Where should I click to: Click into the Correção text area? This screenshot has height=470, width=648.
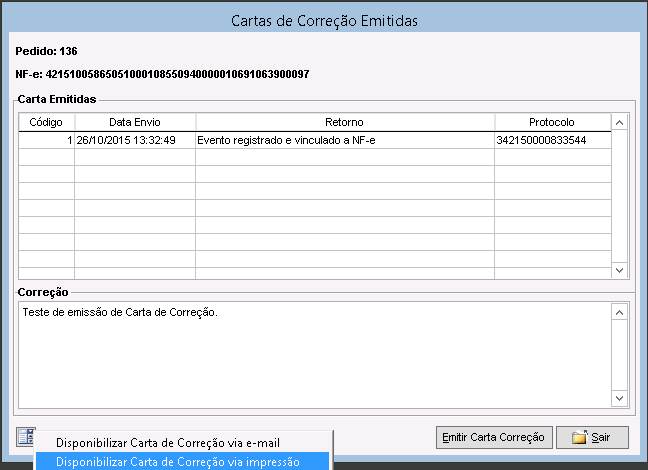tap(315, 355)
